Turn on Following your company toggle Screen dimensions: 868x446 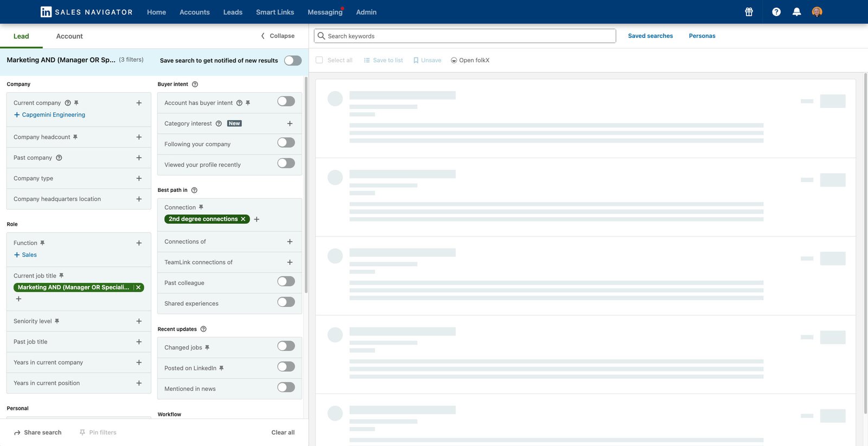(286, 143)
